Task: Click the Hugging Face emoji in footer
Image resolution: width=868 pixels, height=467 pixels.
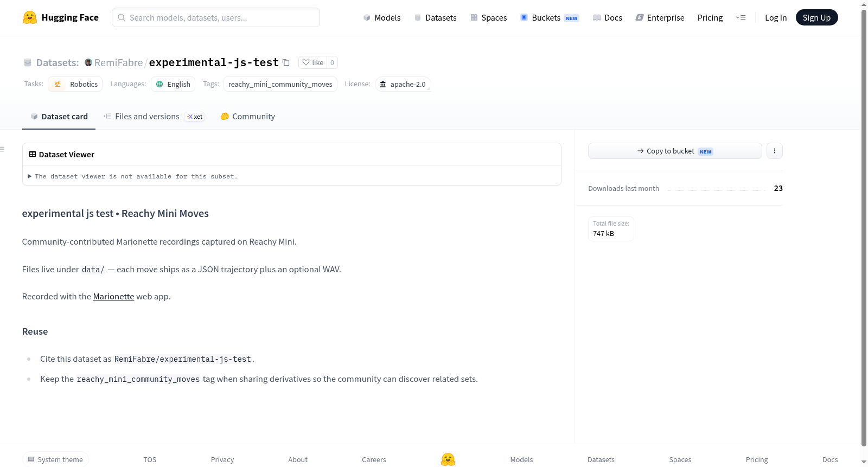Action: point(448,459)
